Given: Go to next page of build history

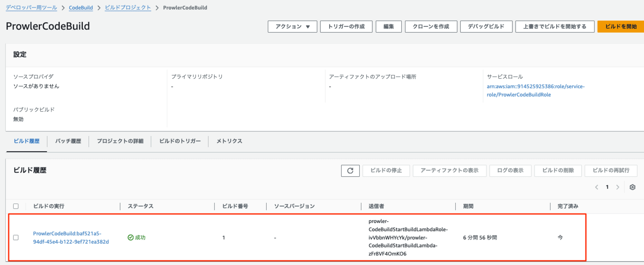Looking at the screenshot, I should (618, 187).
